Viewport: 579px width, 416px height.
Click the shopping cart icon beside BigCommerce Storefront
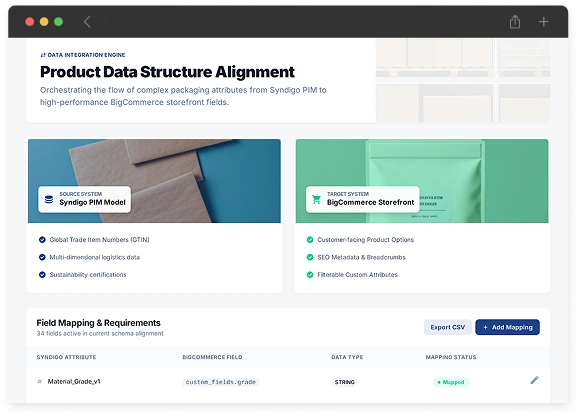tap(316, 199)
